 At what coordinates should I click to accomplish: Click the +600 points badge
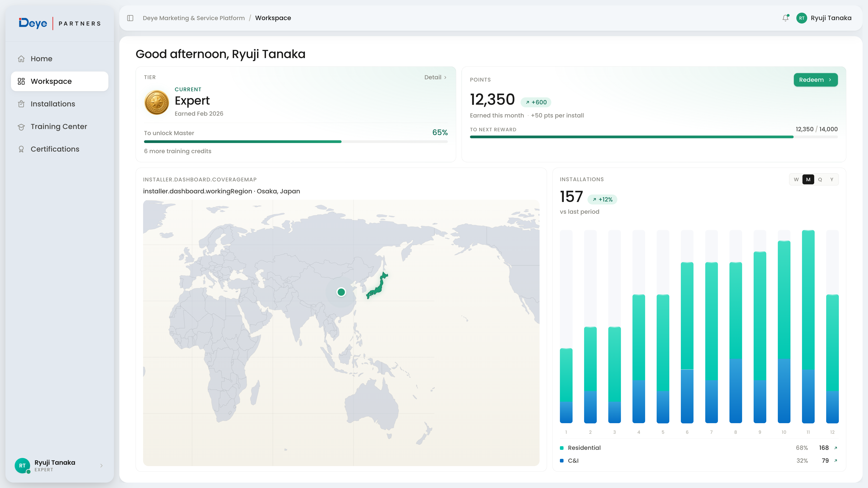click(536, 102)
